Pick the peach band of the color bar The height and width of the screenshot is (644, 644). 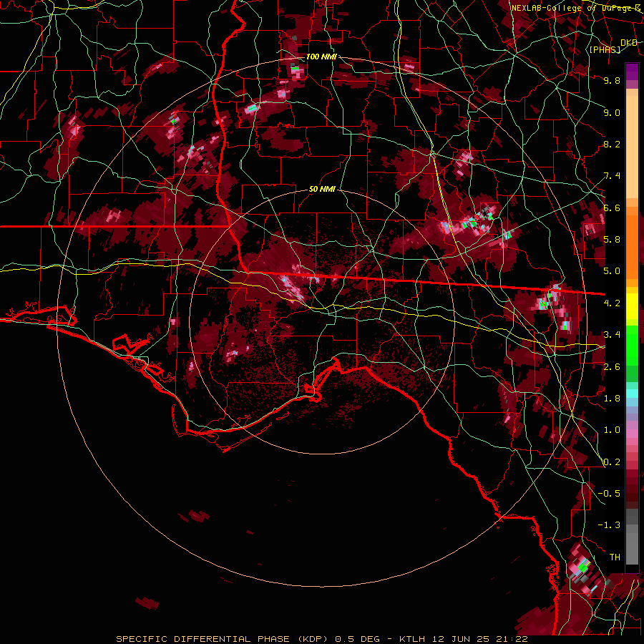coord(632,148)
